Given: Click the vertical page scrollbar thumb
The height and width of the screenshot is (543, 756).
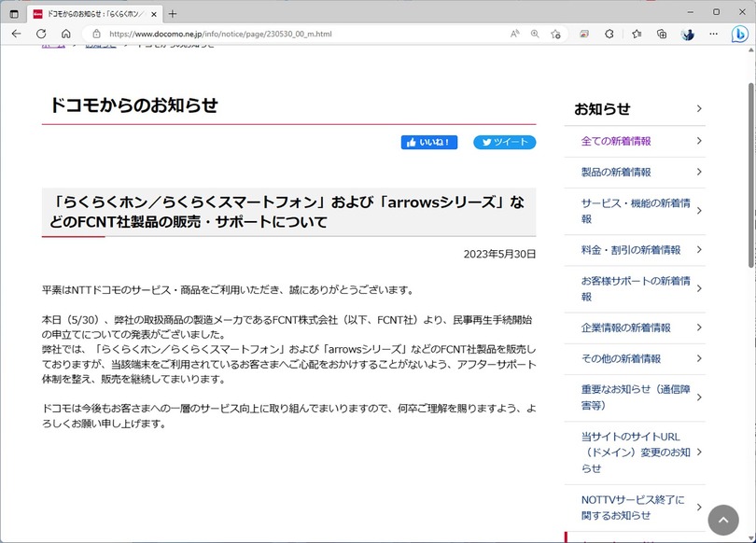Looking at the screenshot, I should tap(751, 175).
